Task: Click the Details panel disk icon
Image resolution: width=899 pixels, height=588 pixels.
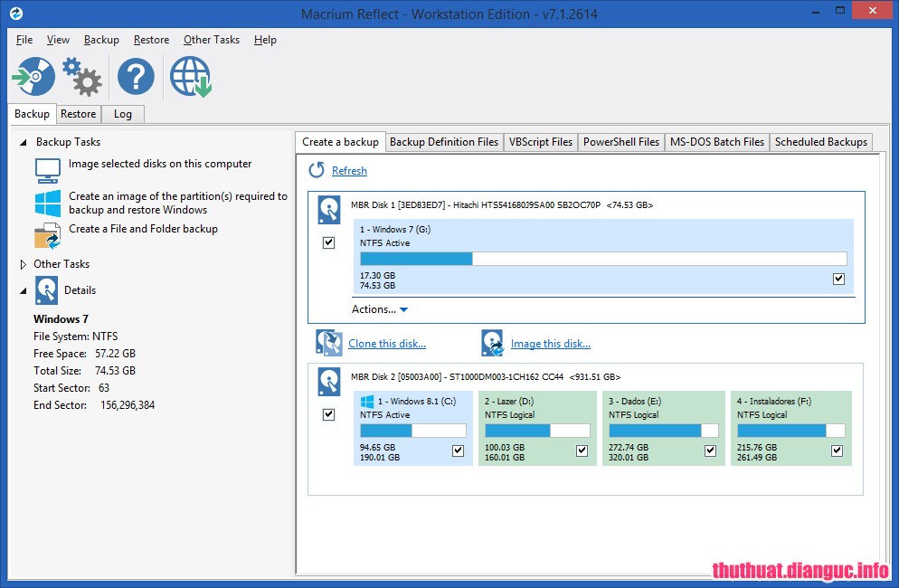Action: point(46,290)
